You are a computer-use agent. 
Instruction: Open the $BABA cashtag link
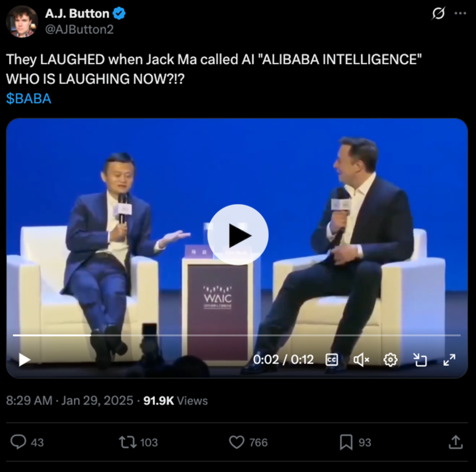point(28,99)
